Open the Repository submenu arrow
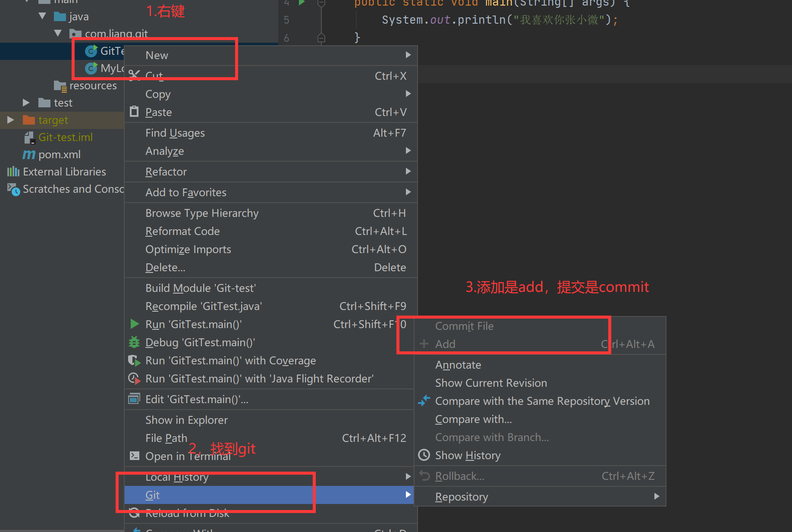The height and width of the screenshot is (532, 792). pos(657,496)
